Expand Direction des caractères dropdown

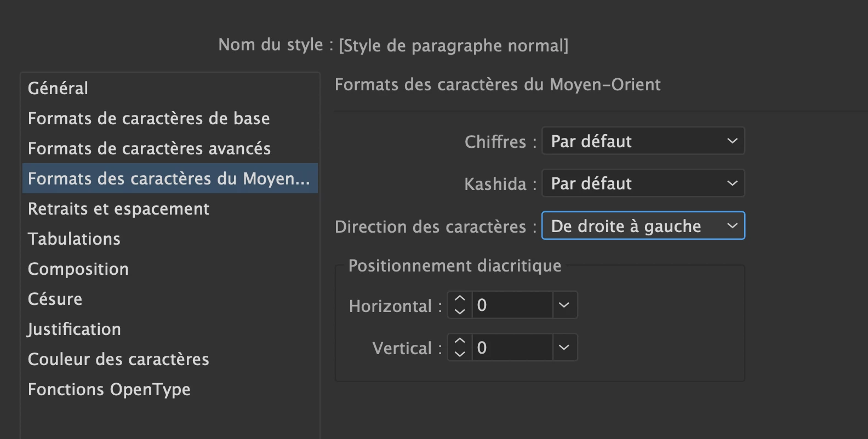(643, 226)
